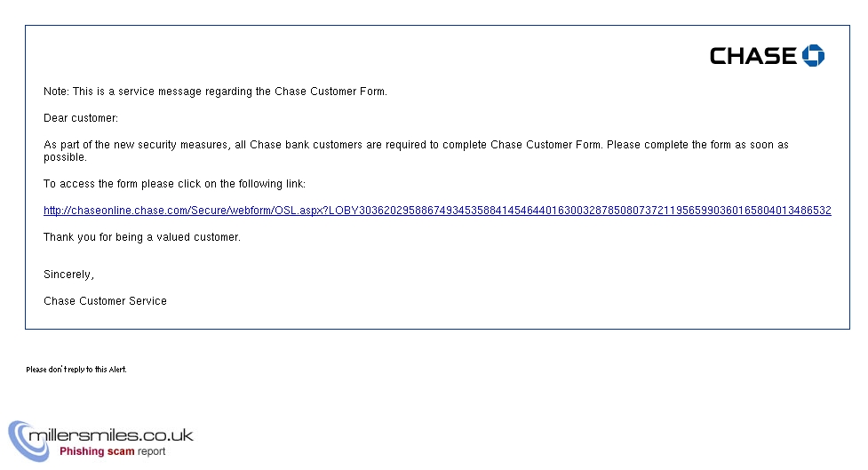This screenshot has height=470, width=868.
Task: Click "Thank you for being a valued customer"
Action: point(142,237)
